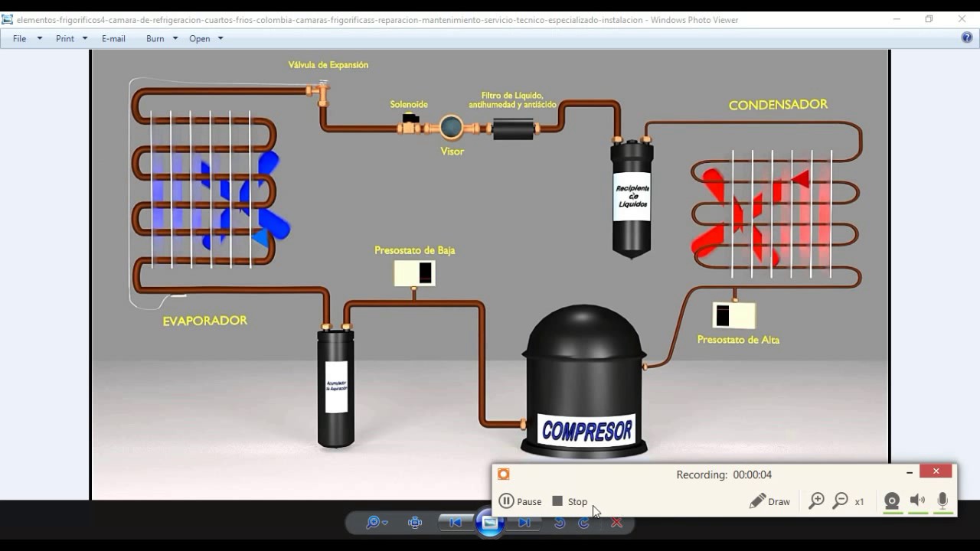
Task: Toggle system audio speaker in recorder
Action: tap(917, 500)
